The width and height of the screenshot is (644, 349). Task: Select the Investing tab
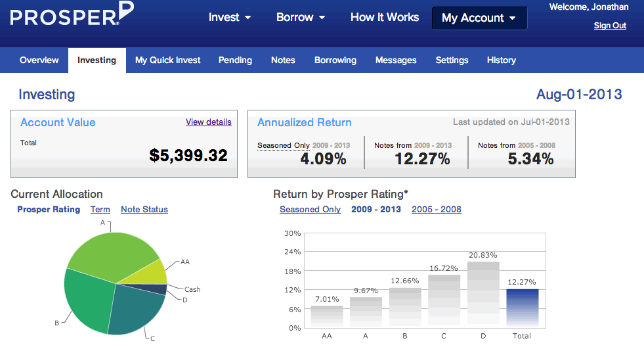click(97, 60)
